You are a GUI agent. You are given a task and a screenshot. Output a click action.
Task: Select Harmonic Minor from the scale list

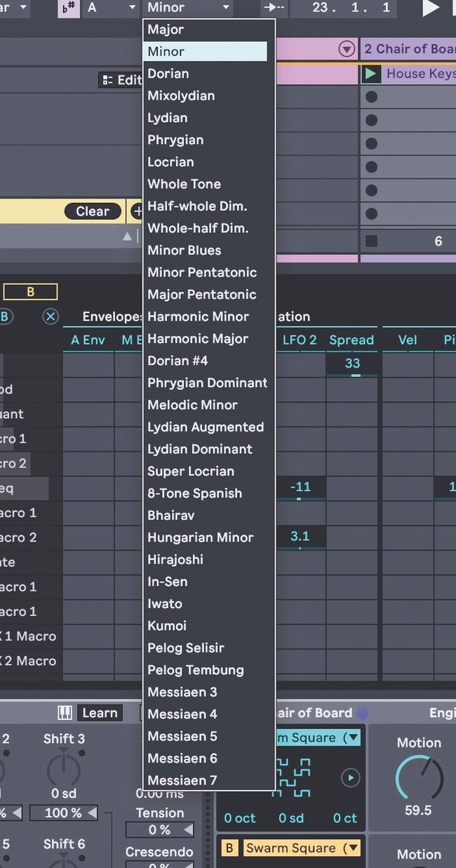point(198,316)
